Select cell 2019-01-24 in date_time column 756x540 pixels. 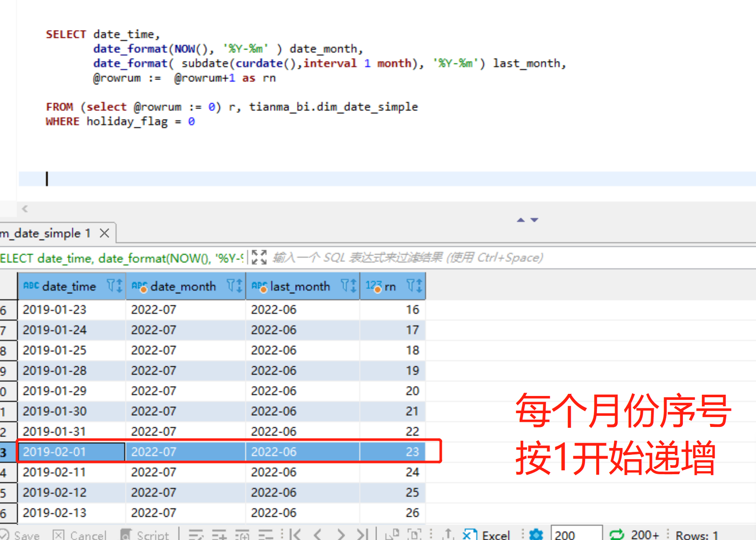(71, 330)
